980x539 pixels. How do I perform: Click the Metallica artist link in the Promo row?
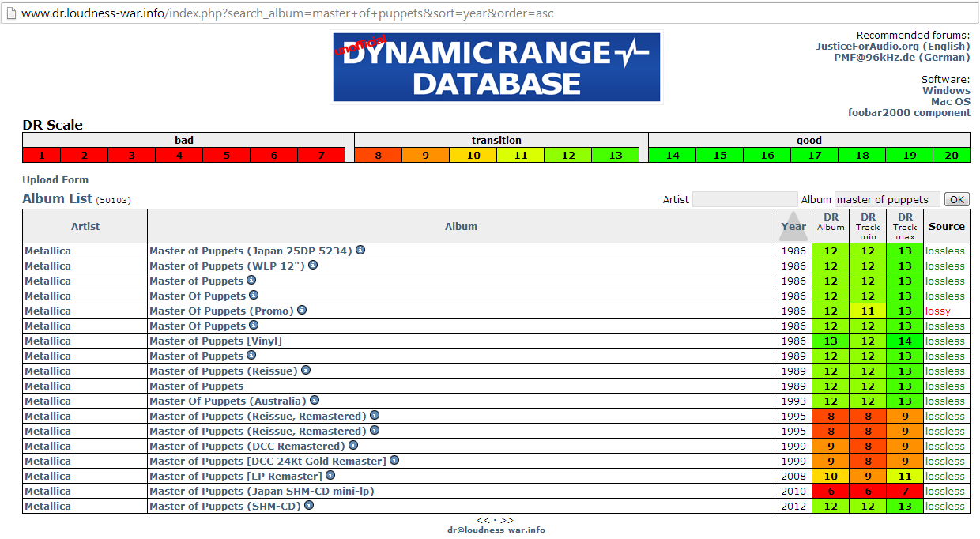[x=47, y=311]
